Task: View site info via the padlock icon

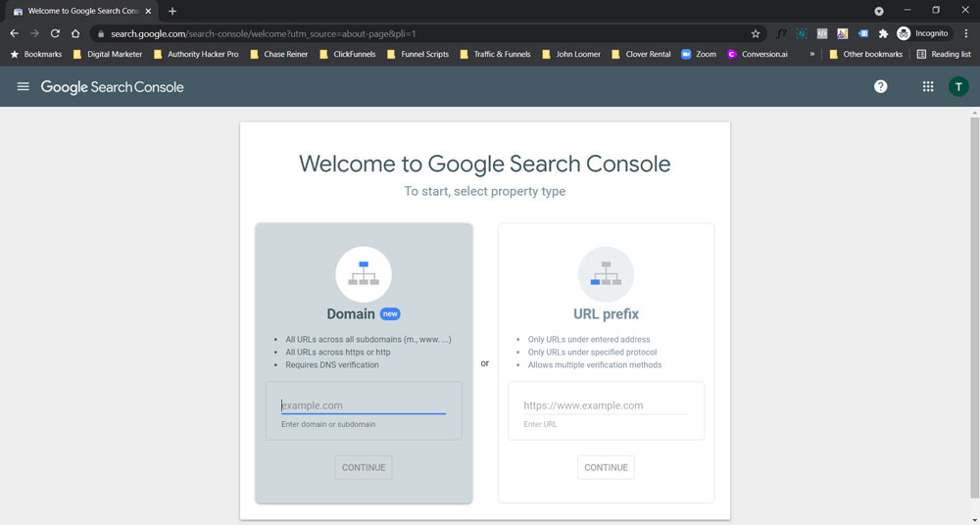Action: coord(101,33)
